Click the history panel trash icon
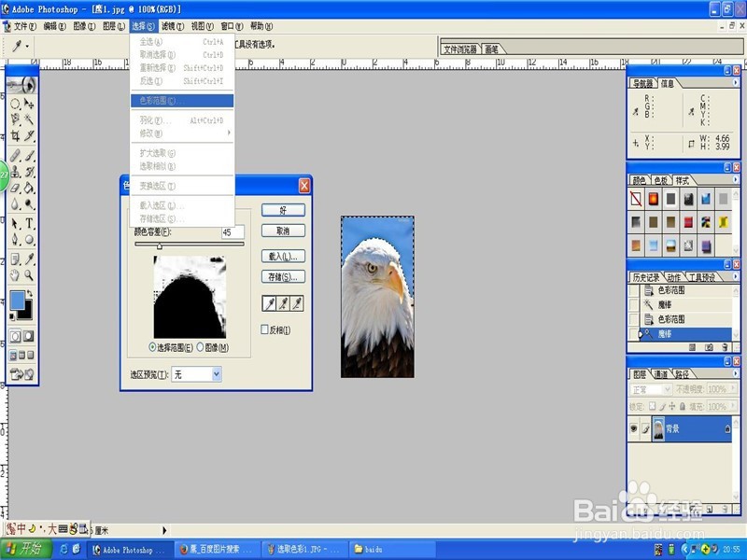Viewport: 747px width, 560px height. tap(725, 347)
